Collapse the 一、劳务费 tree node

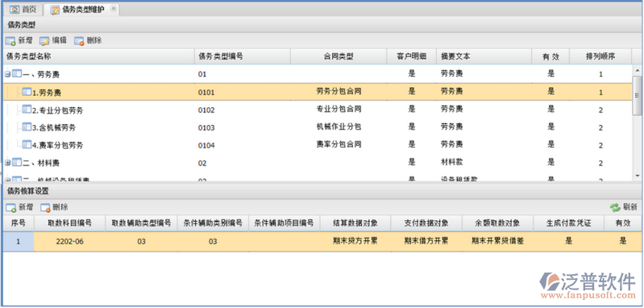(x=7, y=74)
